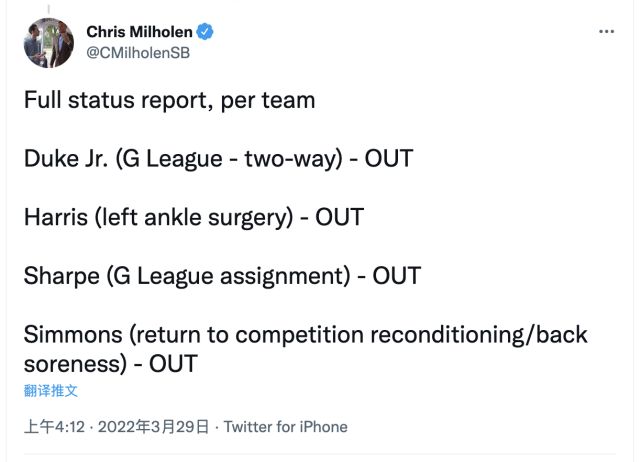641x462 pixels.
Task: Click the name "Sharpe" in tweet text
Action: tap(58, 275)
